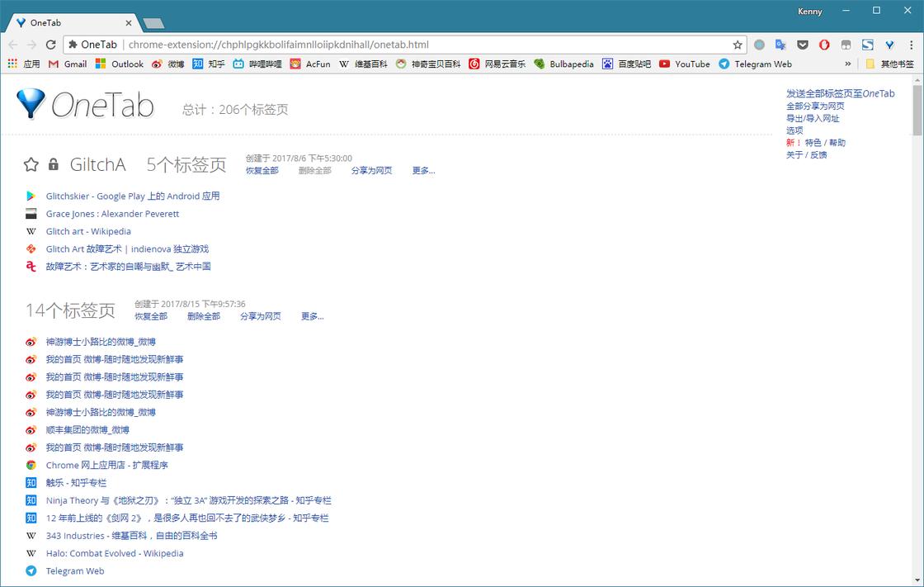The width and height of the screenshot is (924, 587).
Task: Click the browser back arrow
Action: click(x=13, y=45)
